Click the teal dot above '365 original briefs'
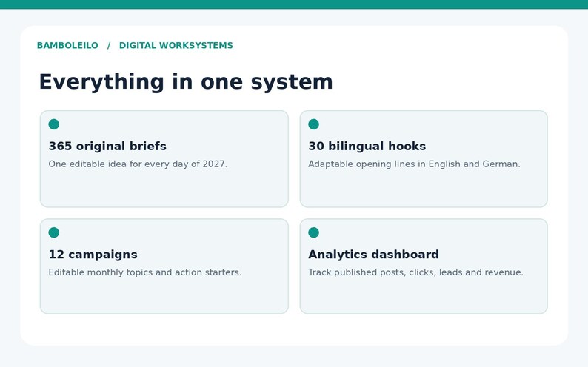The width and height of the screenshot is (588, 367). point(53,124)
